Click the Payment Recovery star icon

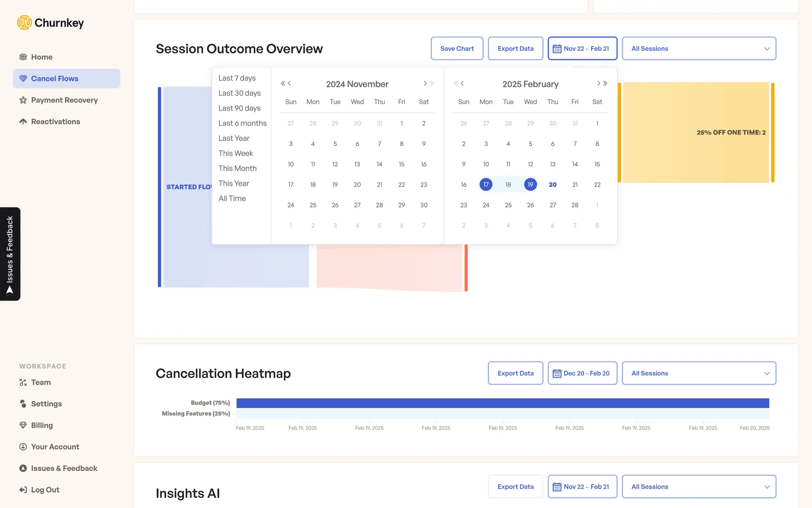click(23, 100)
